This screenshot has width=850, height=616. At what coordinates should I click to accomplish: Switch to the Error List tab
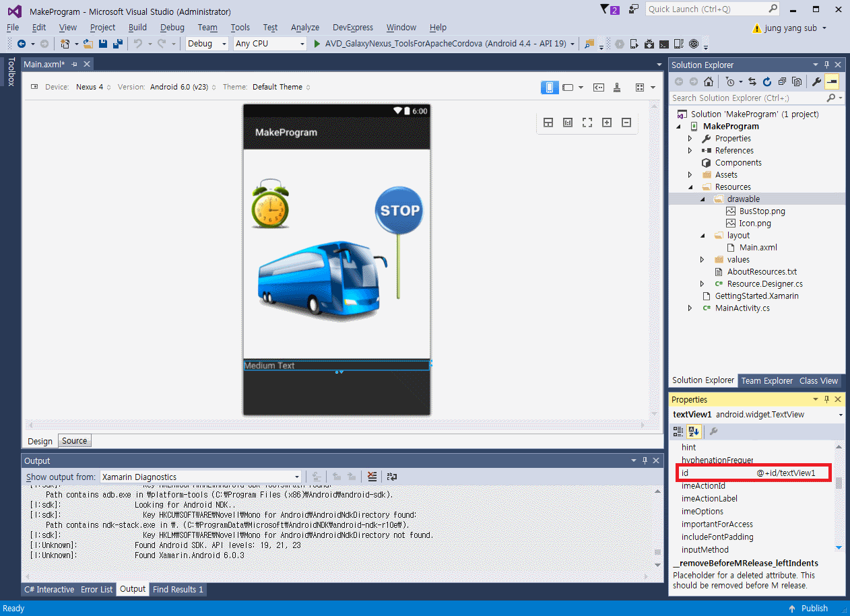coord(97,589)
